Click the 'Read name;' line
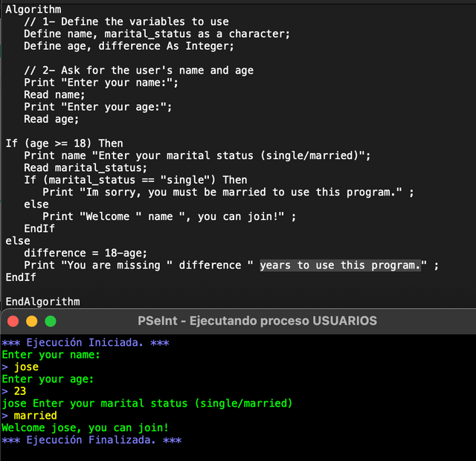476x461 pixels. [x=54, y=94]
